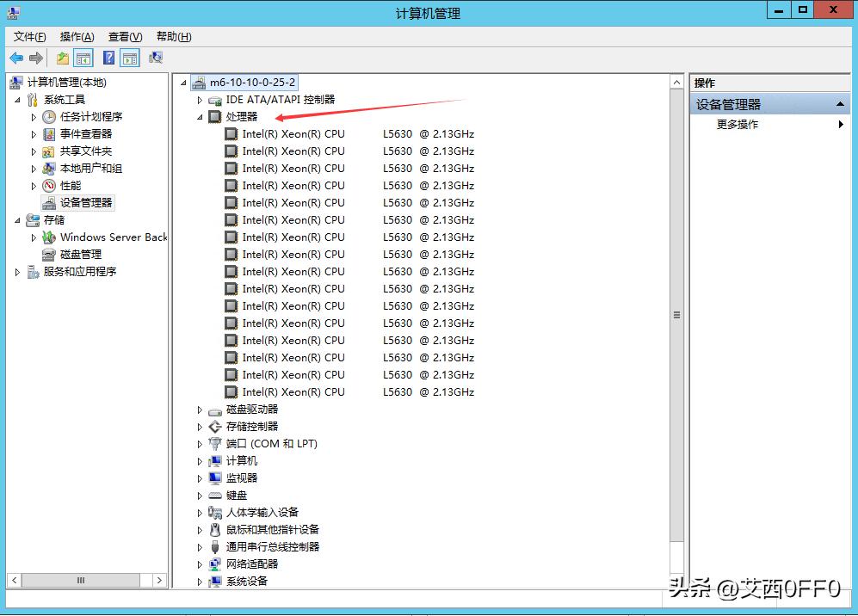Expand the 系统设备 node
The height and width of the screenshot is (616, 858).
point(200,582)
